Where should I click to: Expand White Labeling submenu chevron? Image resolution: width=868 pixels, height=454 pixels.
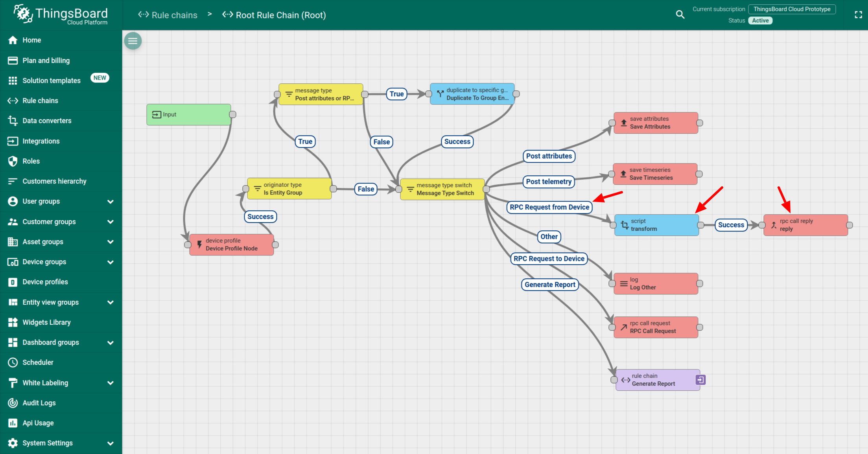(x=111, y=383)
